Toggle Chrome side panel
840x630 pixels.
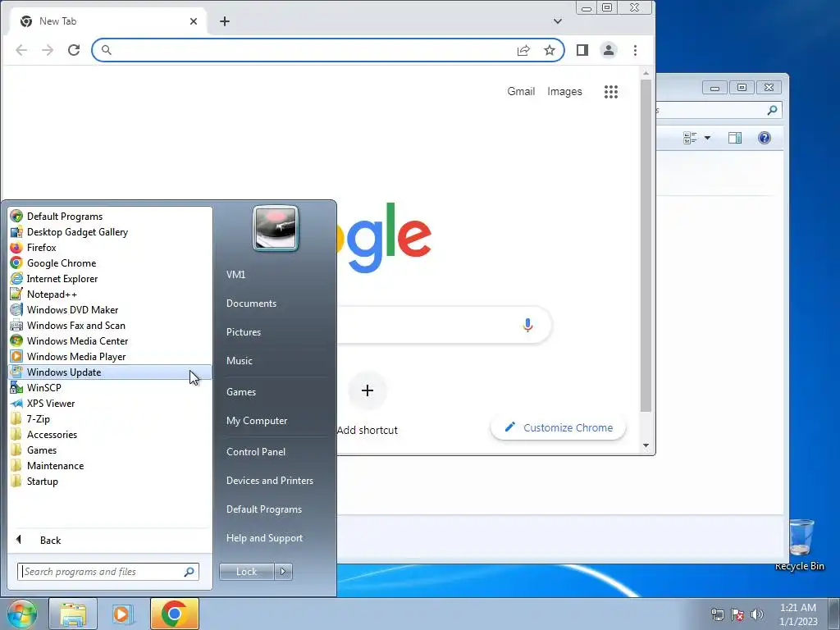pos(582,50)
